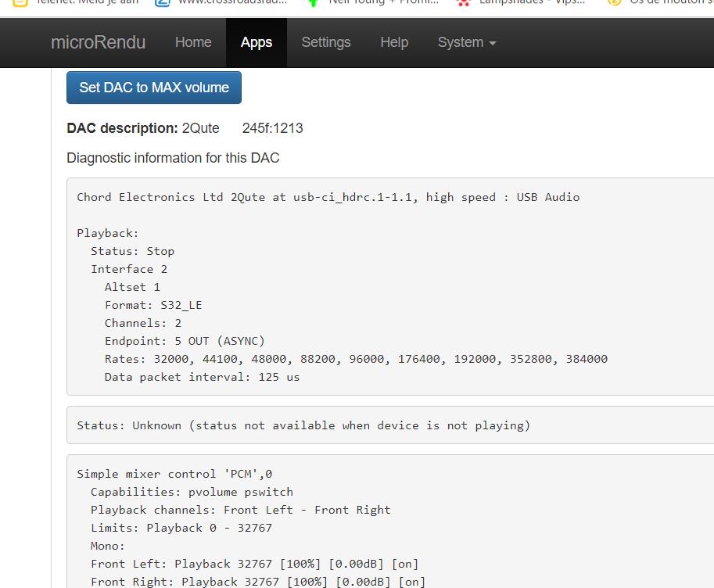Click the 245f:1213 device ID

click(272, 128)
